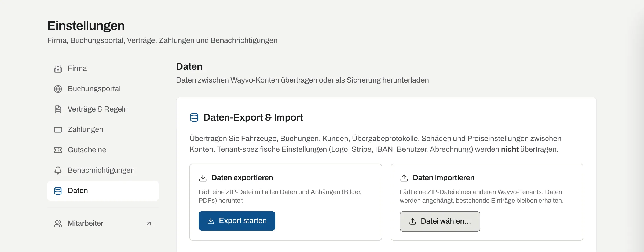Click the Firma building icon
Screen dimensions: 644x252
click(x=58, y=69)
